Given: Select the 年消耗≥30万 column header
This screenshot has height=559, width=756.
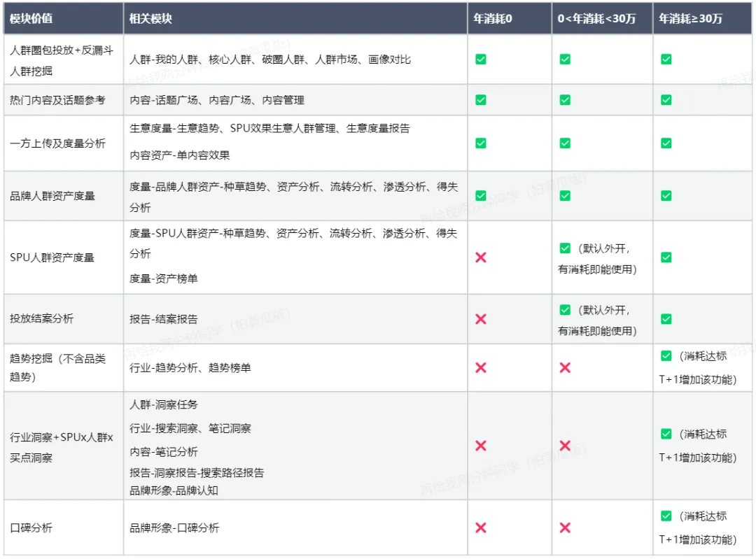Looking at the screenshot, I should 690,19.
